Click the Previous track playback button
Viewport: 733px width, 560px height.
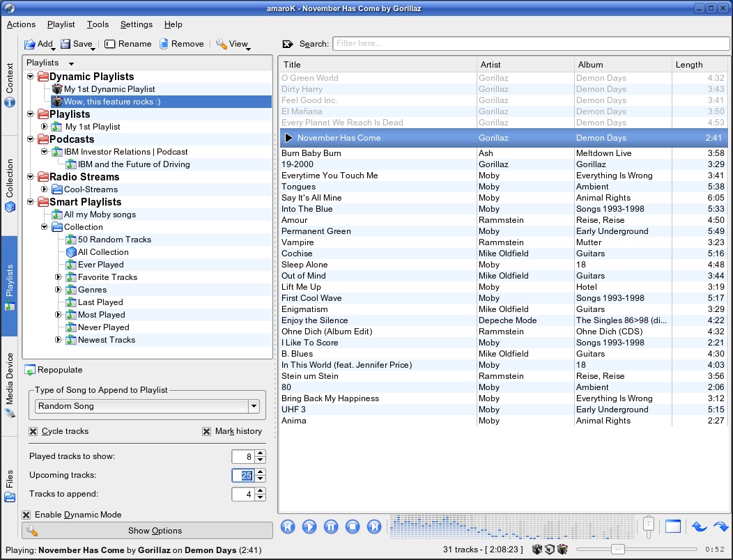coord(288,527)
